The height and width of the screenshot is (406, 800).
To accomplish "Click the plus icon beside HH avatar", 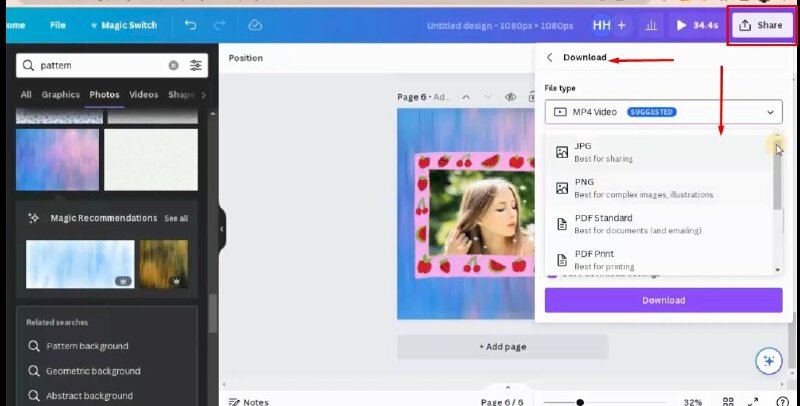I will (621, 25).
